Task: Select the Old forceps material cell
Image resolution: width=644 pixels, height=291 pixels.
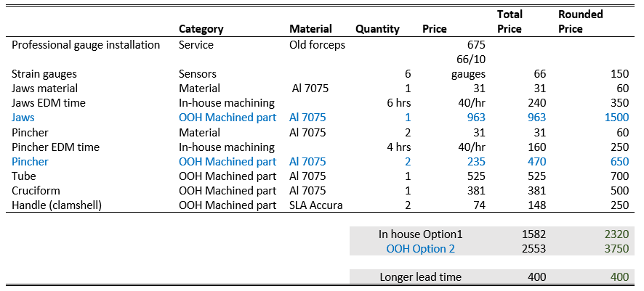Action: (x=317, y=45)
